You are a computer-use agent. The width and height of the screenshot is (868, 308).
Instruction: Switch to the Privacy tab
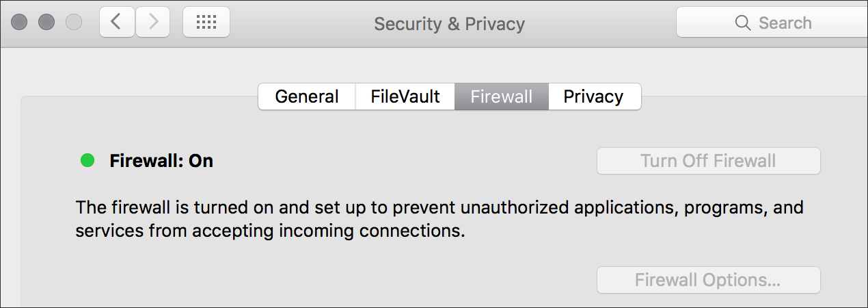click(594, 97)
